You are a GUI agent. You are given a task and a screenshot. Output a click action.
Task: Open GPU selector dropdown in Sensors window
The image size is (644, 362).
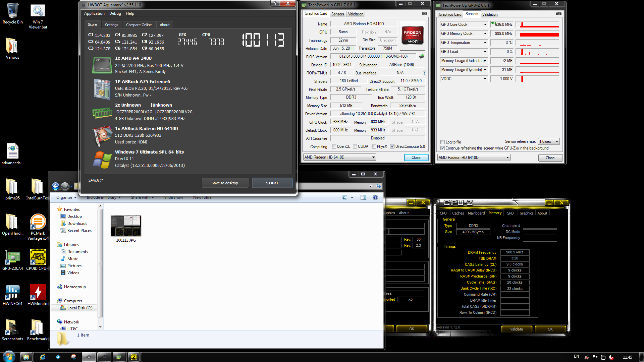pos(474,158)
